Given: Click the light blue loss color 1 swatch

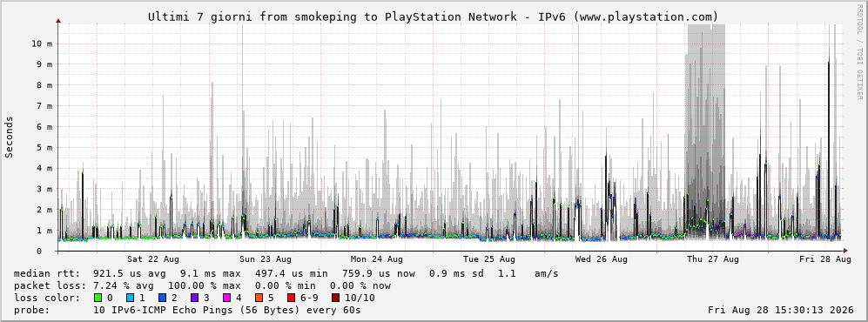Looking at the screenshot, I should click(x=130, y=298).
